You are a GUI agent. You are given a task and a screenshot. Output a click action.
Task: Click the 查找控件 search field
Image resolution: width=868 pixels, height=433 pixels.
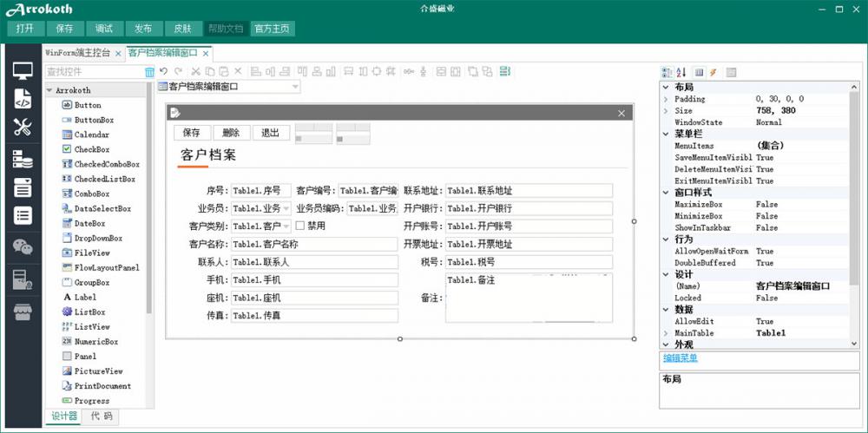point(92,72)
